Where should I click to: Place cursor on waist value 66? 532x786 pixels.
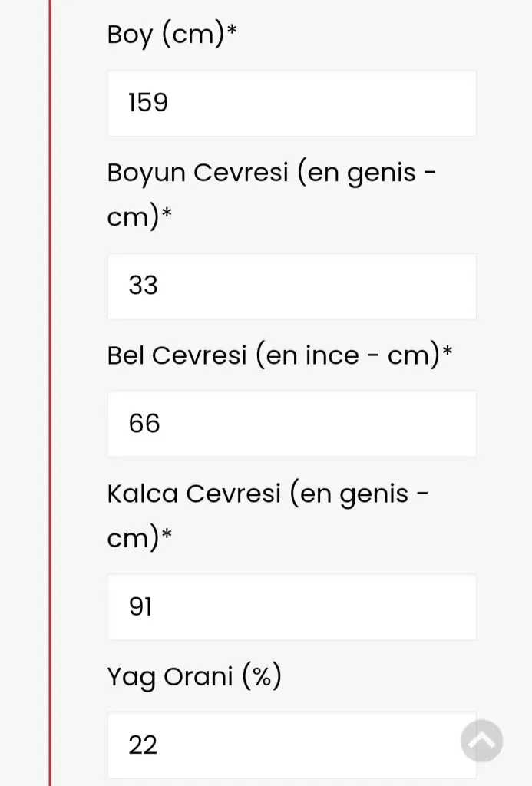144,424
